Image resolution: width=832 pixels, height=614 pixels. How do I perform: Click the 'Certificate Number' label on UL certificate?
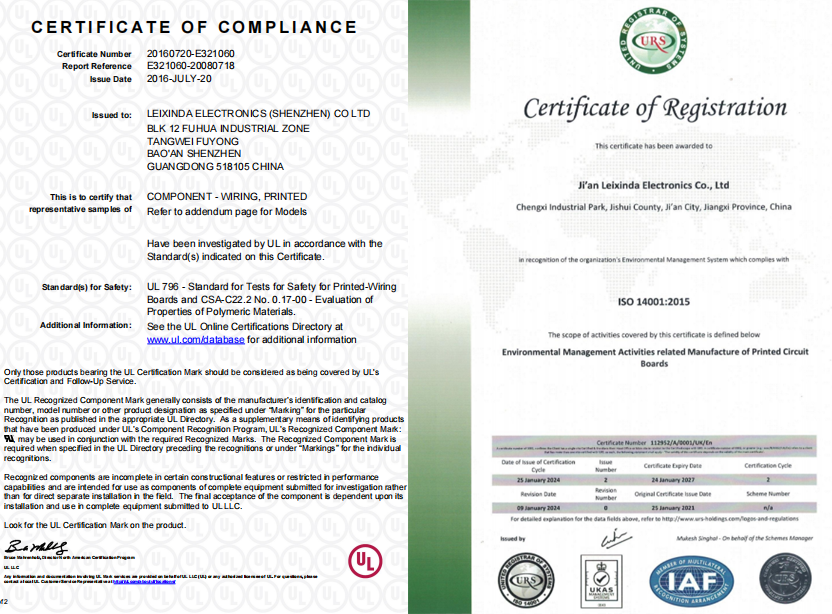[94, 54]
